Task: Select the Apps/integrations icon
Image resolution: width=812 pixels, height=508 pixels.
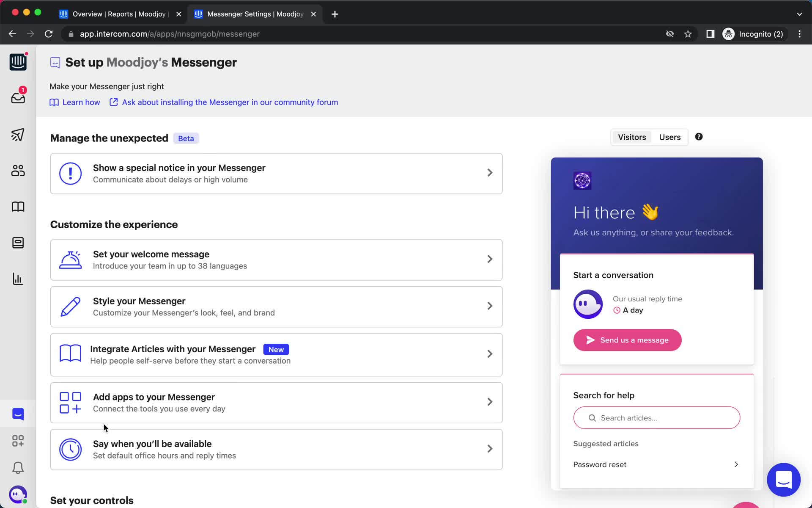Action: click(17, 441)
